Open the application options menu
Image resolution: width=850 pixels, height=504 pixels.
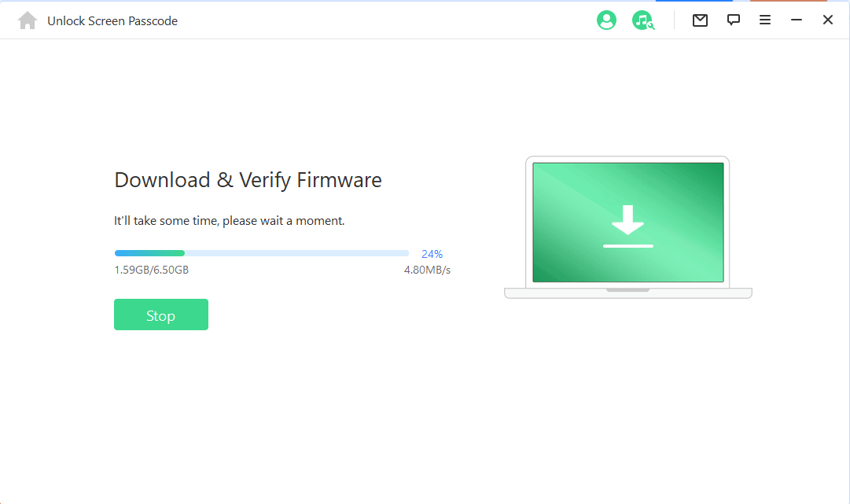click(764, 20)
